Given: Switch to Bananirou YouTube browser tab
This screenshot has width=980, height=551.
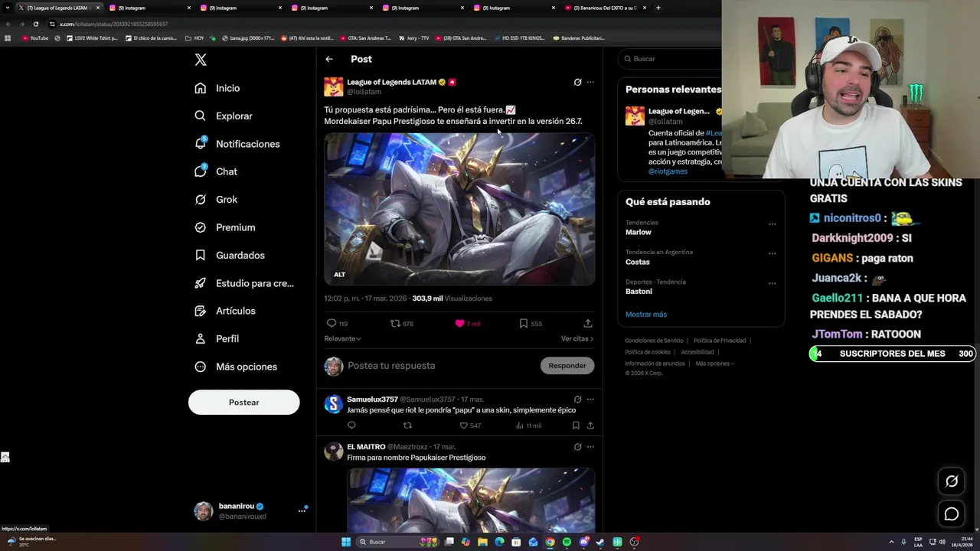Looking at the screenshot, I should click(x=606, y=8).
